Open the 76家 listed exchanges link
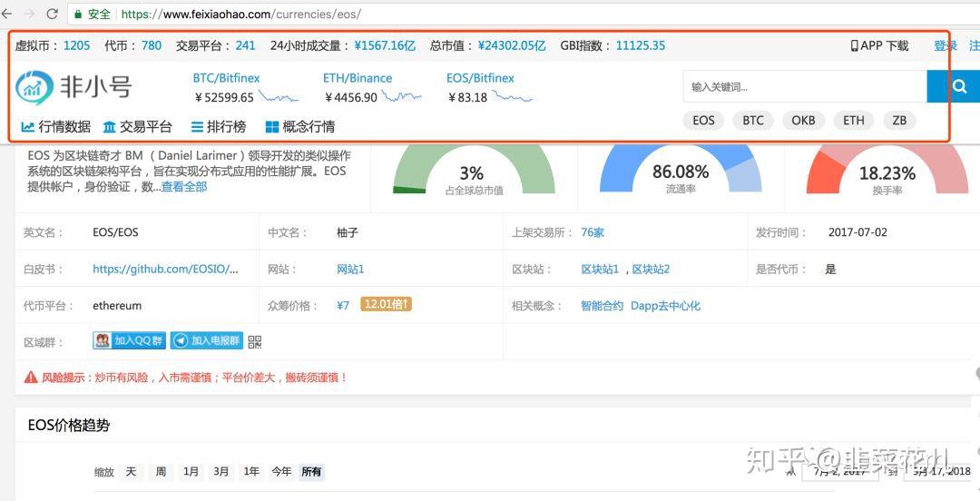 tap(593, 232)
